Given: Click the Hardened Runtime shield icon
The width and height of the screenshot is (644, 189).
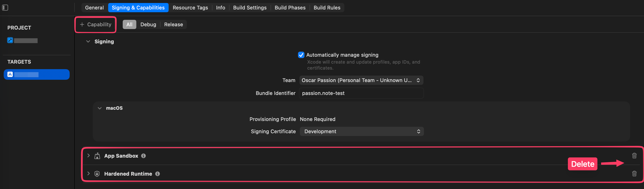Looking at the screenshot, I should 97,174.
